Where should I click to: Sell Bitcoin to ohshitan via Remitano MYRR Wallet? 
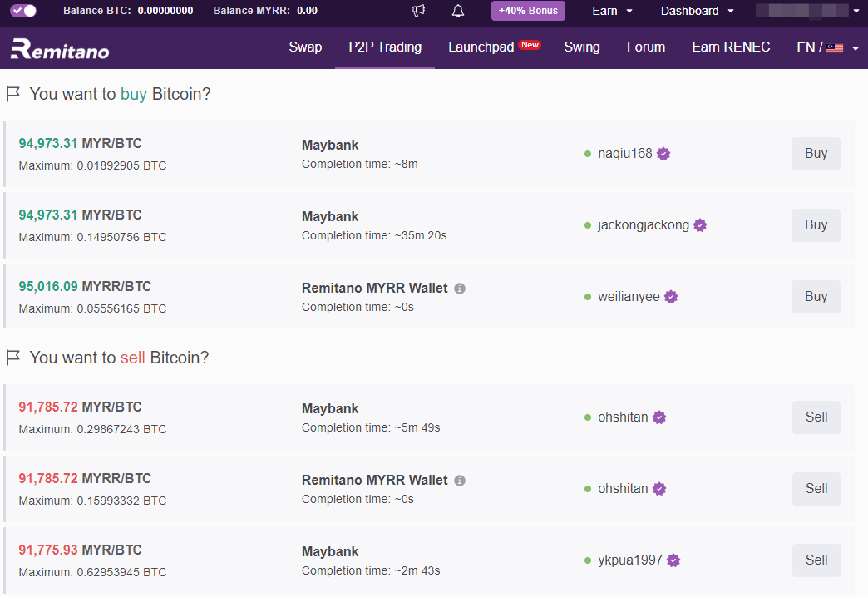click(x=816, y=488)
